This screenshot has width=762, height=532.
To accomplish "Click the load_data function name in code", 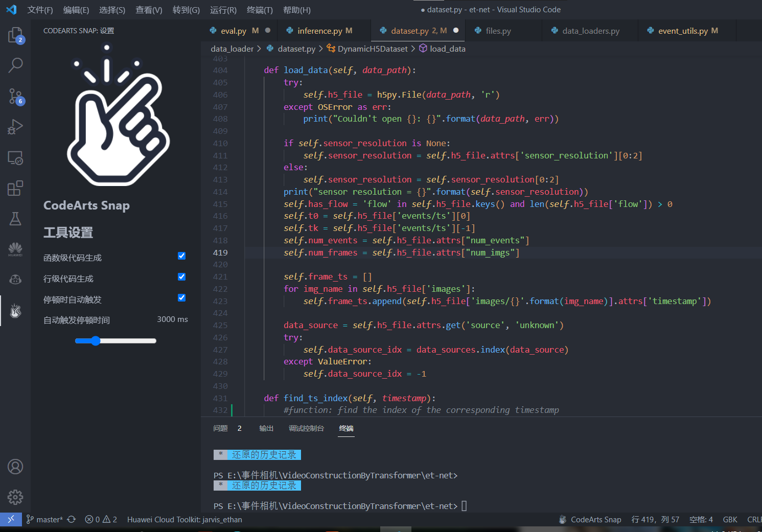I will pyautogui.click(x=306, y=70).
